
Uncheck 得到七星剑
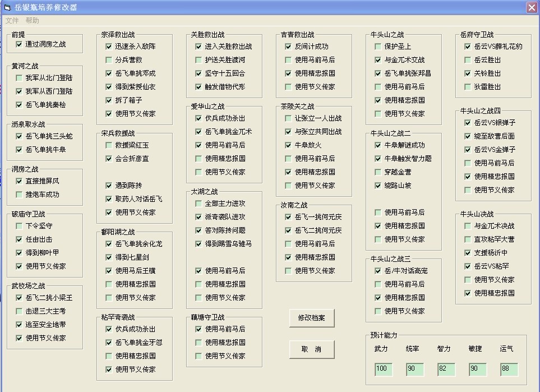109,257
